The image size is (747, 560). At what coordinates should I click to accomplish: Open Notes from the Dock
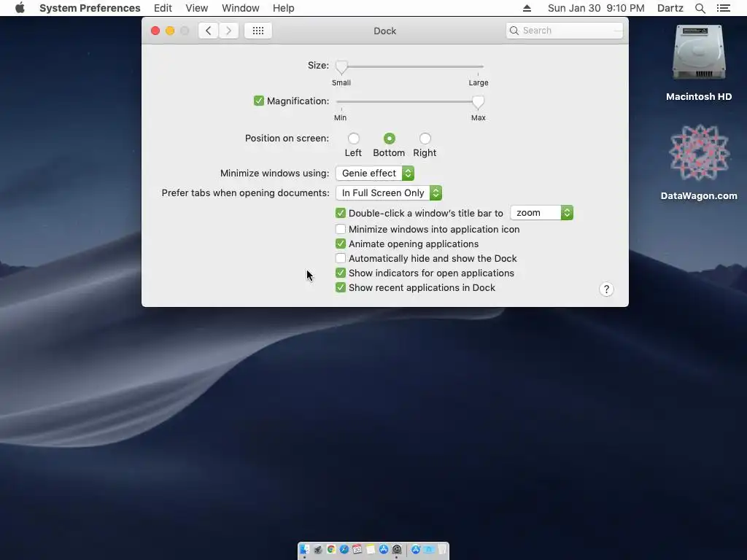(370, 550)
